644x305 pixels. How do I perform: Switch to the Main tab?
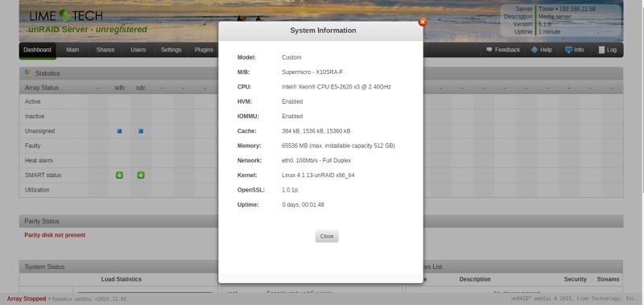pyautogui.click(x=72, y=50)
